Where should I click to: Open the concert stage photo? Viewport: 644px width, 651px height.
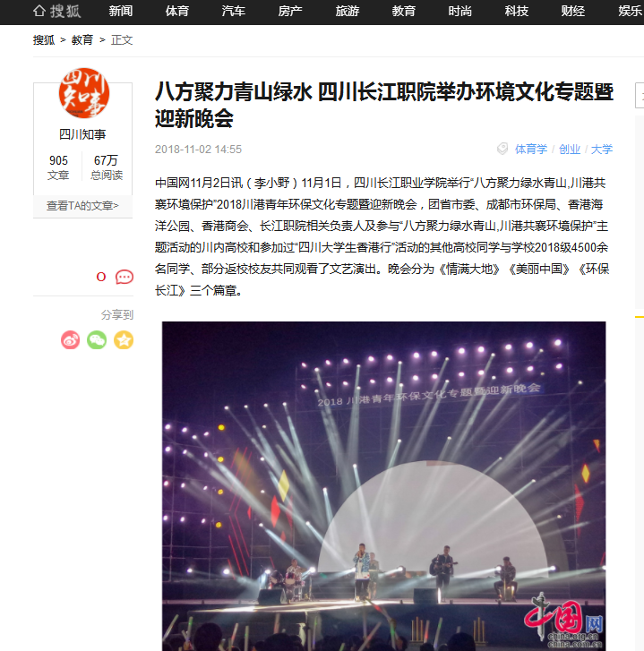pos(383,485)
